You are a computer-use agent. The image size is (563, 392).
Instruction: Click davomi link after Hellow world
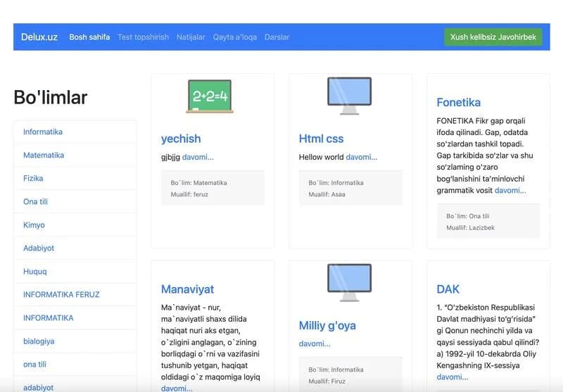coord(362,157)
